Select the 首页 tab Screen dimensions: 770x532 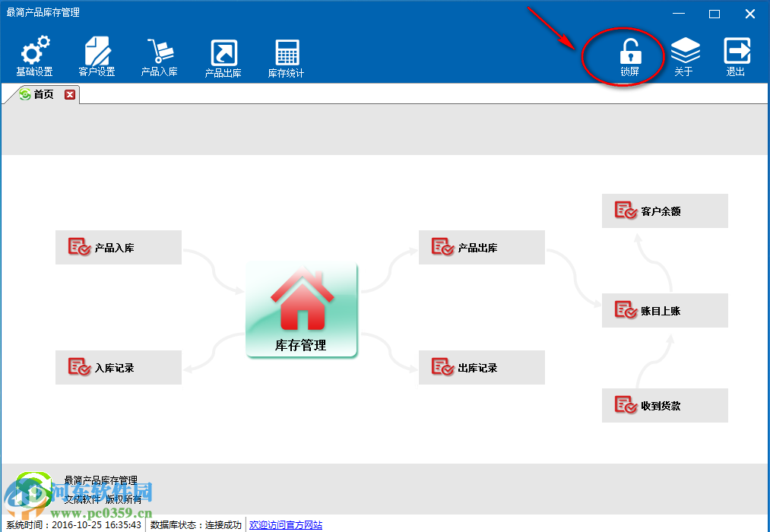point(43,94)
